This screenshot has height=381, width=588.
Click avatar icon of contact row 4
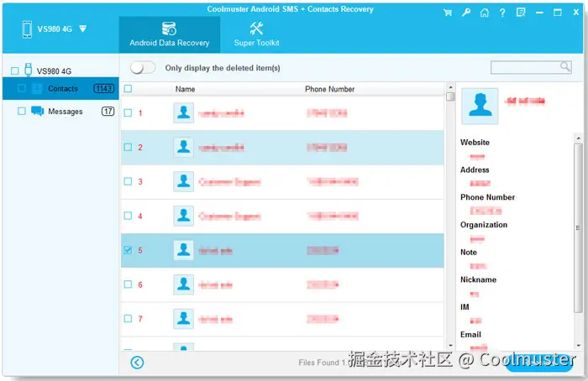click(183, 216)
